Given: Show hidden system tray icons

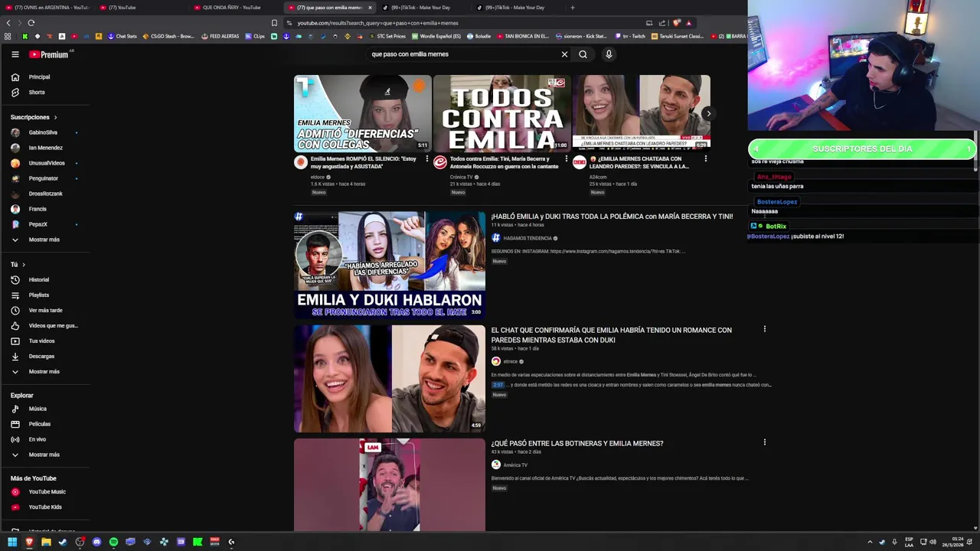Looking at the screenshot, I should tap(870, 542).
